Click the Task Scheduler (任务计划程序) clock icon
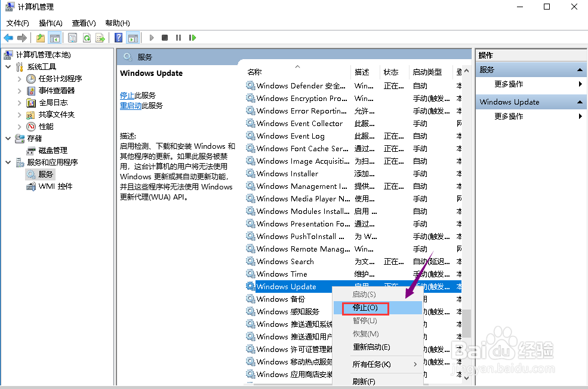588x389 pixels. tap(31, 79)
